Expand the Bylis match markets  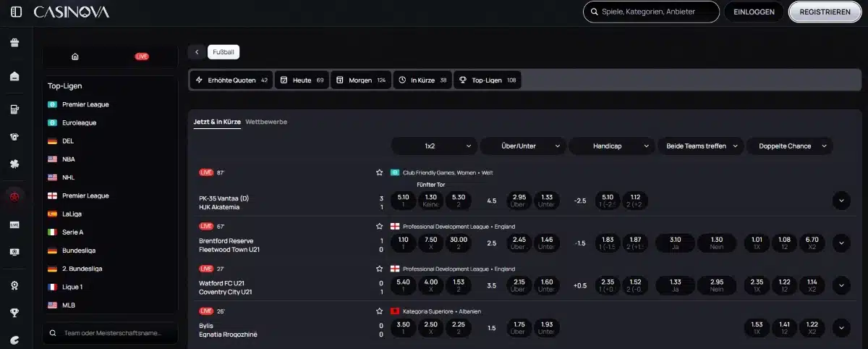[x=841, y=328]
